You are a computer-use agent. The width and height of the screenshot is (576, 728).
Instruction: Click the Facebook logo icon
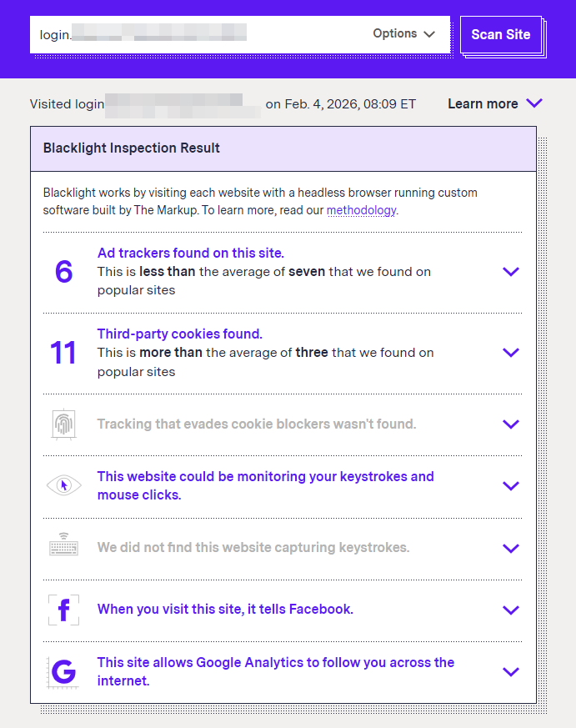pos(63,610)
